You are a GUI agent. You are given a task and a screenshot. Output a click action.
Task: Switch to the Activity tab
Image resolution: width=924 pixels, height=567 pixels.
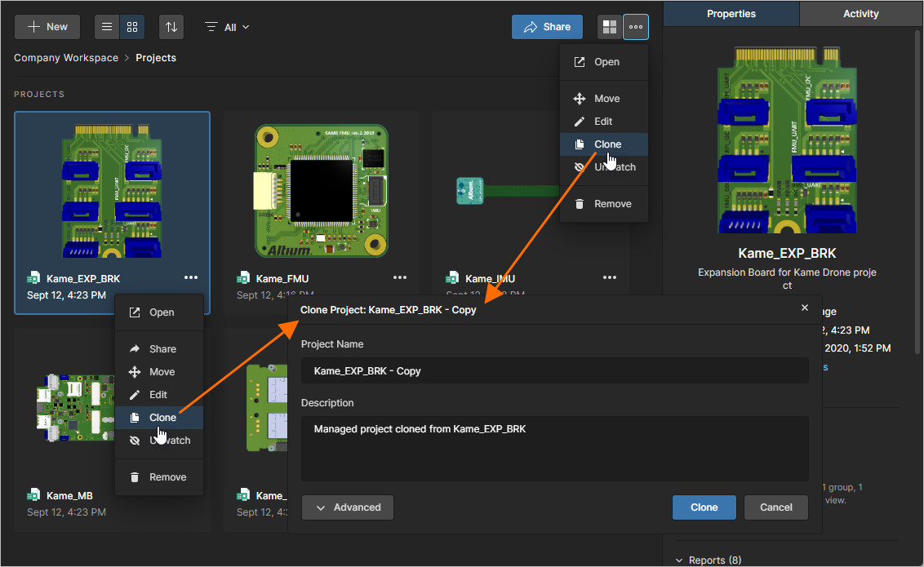coord(860,14)
